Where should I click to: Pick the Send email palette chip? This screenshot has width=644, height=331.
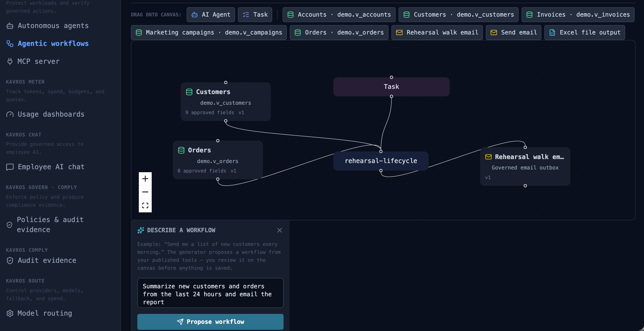tap(514, 33)
